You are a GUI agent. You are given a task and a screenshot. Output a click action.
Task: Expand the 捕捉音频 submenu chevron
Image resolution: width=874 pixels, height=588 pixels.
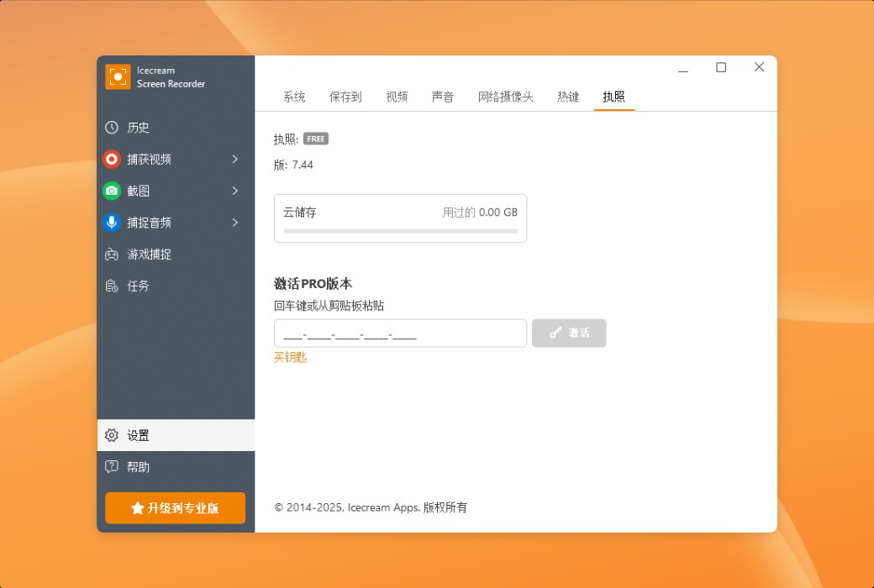coord(236,223)
